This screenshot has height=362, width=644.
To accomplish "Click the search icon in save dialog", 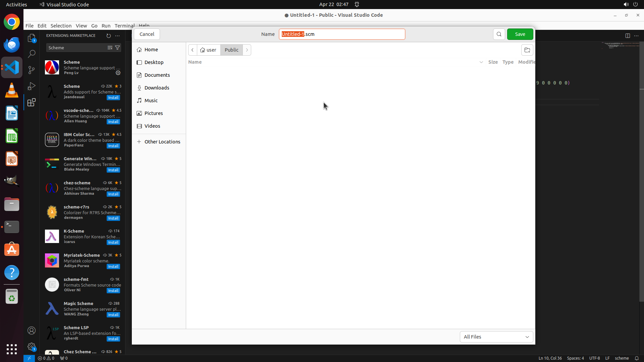I will 499,34.
